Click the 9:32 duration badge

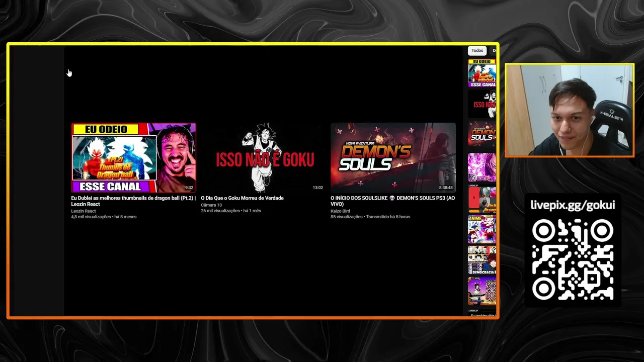coord(189,188)
